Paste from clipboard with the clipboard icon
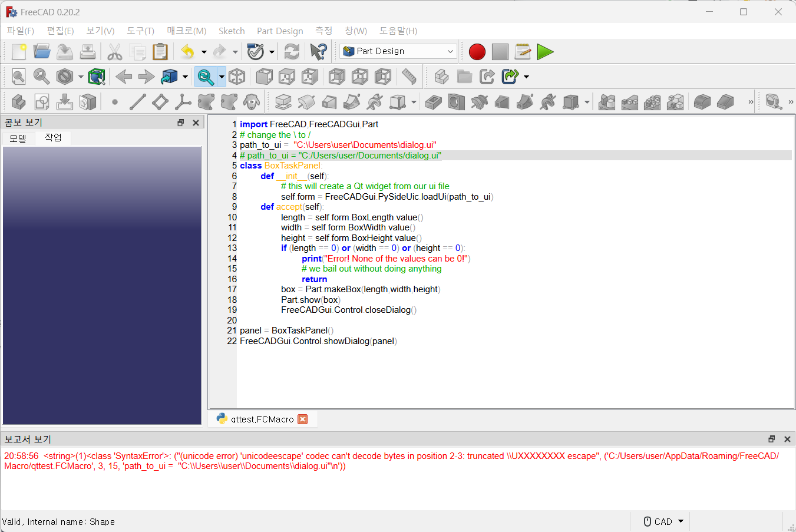 point(160,52)
